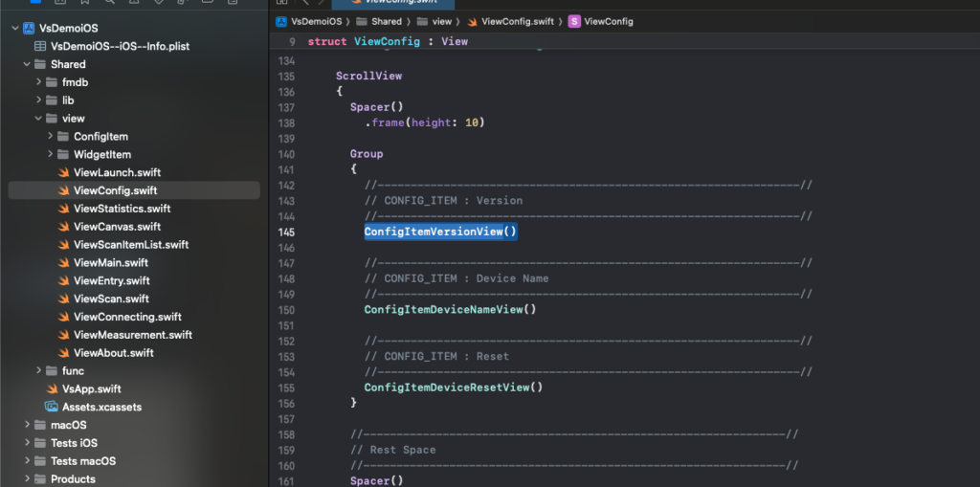Open ViewScanItemList.swift file
Screen dimensions: 980x487
pos(130,245)
